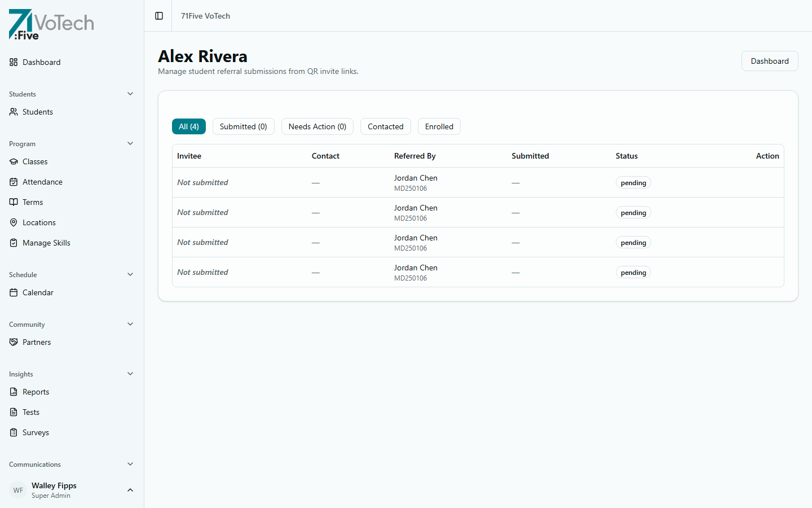The height and width of the screenshot is (508, 812).
Task: Open the Attendance page
Action: [x=14, y=182]
